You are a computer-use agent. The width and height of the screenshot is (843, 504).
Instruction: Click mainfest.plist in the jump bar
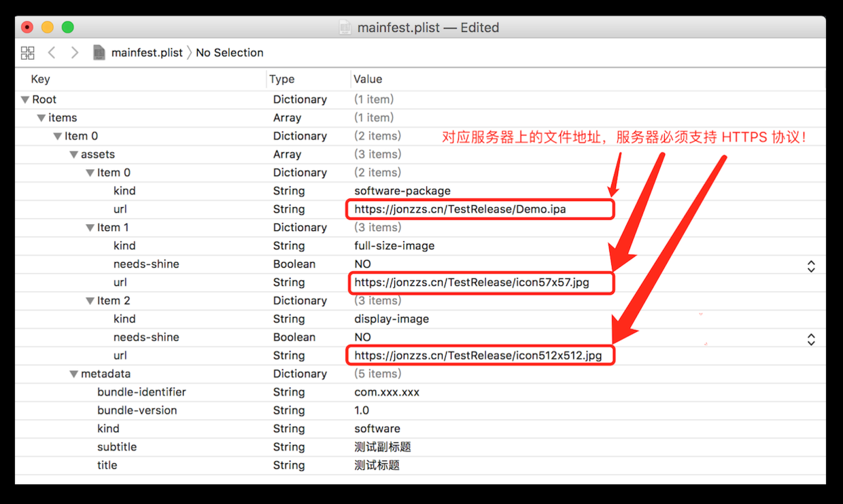(x=147, y=52)
